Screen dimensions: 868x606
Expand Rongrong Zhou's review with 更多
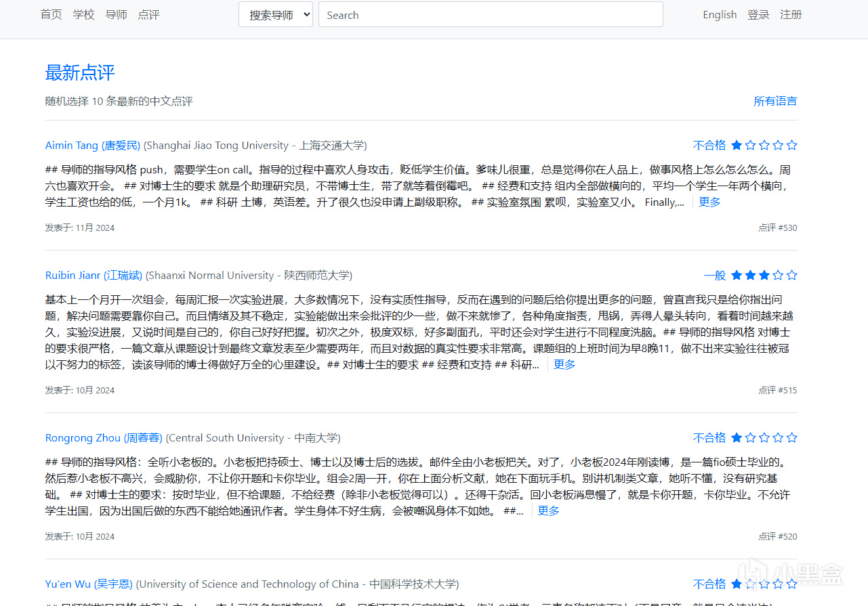click(x=548, y=511)
